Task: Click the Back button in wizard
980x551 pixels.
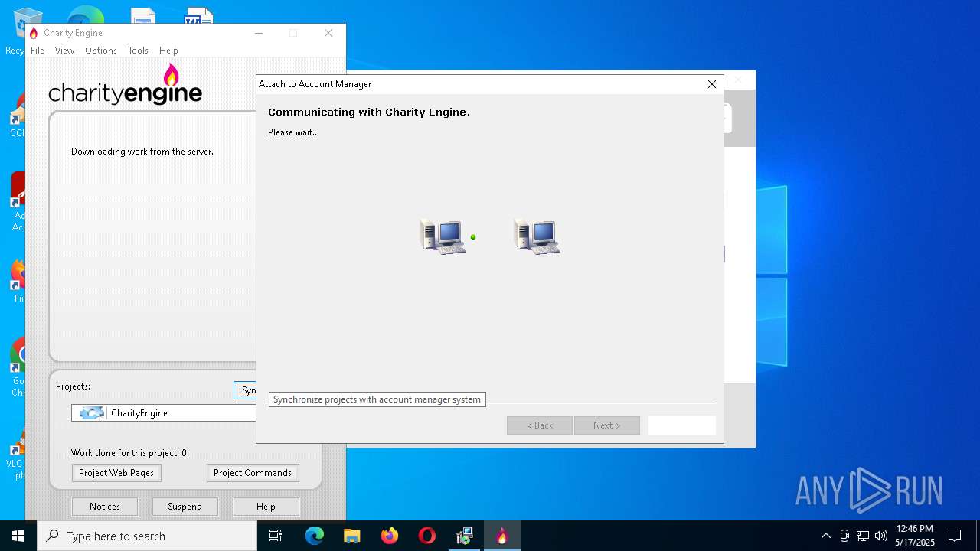Action: (x=540, y=425)
